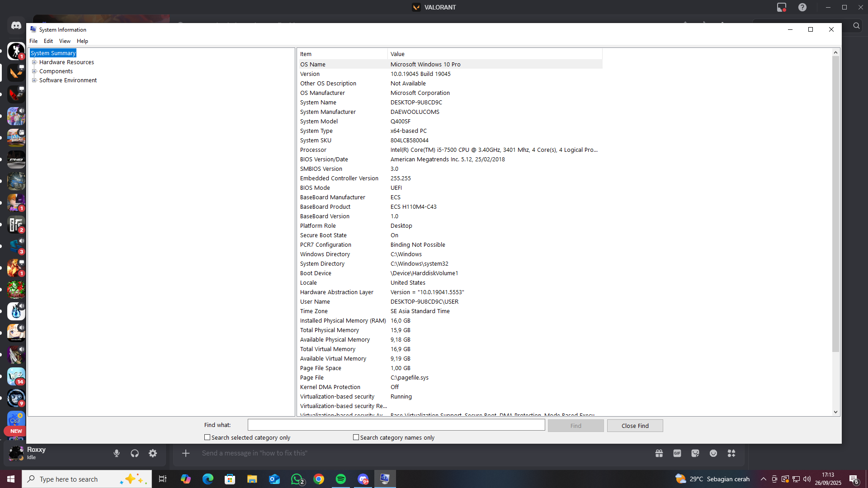Viewport: 868px width, 488px height.
Task: Open the View menu
Action: click(x=65, y=41)
